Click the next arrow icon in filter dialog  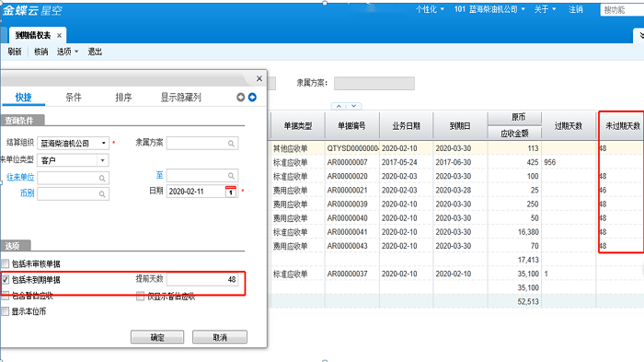tap(252, 97)
